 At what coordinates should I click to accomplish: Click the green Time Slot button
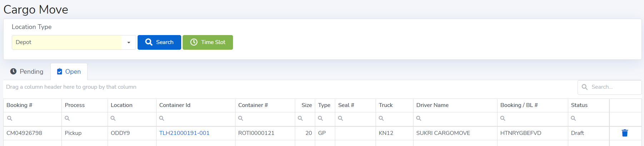coord(208,43)
